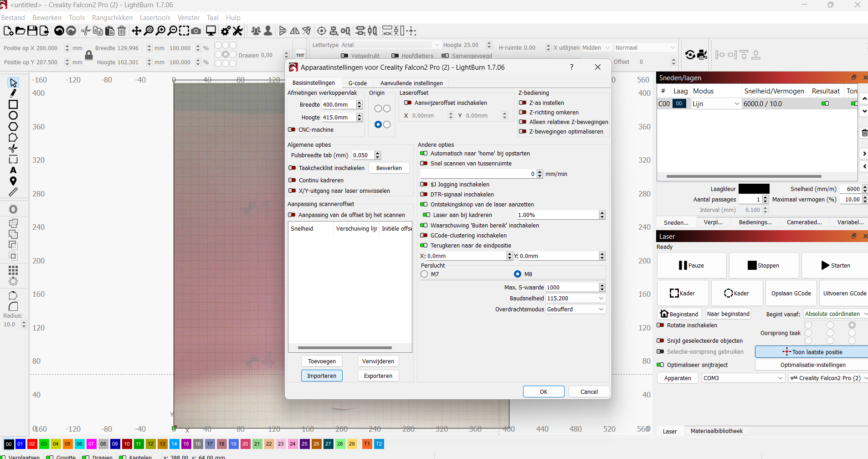Open the Rangschikken menu
This screenshot has width=868, height=459.
[x=112, y=18]
